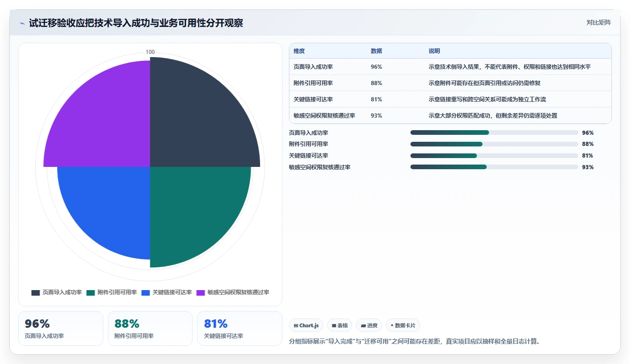
Task: Select the 数据卡片 tag chip
Action: click(403, 325)
